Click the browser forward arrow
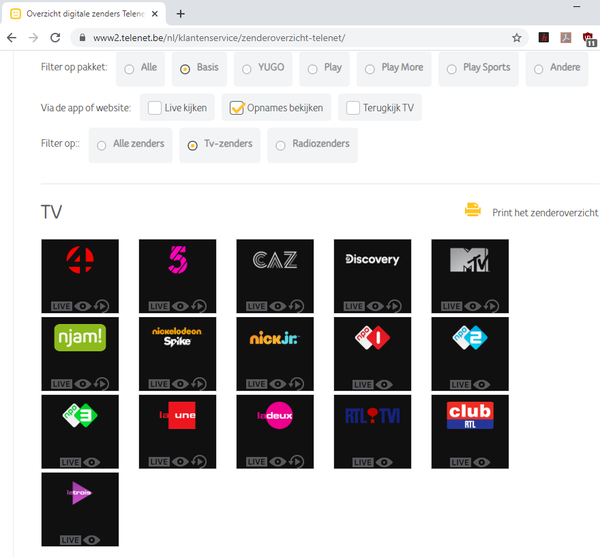 point(34,38)
